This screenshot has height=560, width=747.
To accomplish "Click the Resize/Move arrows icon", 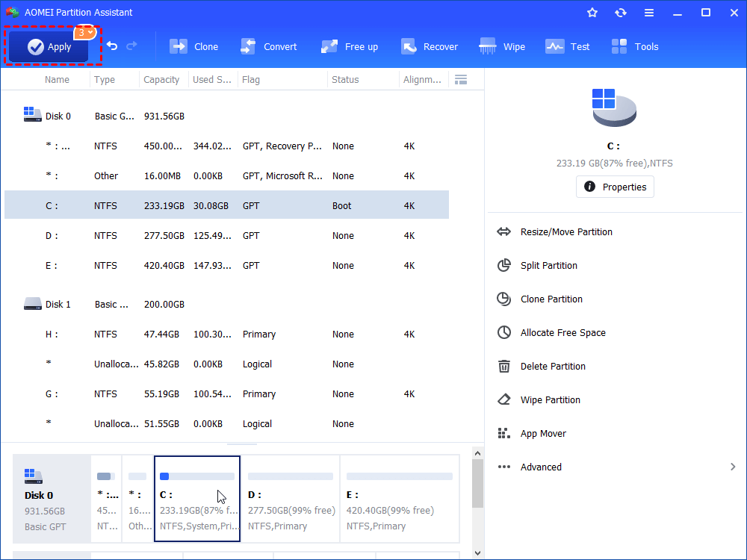I will [504, 232].
